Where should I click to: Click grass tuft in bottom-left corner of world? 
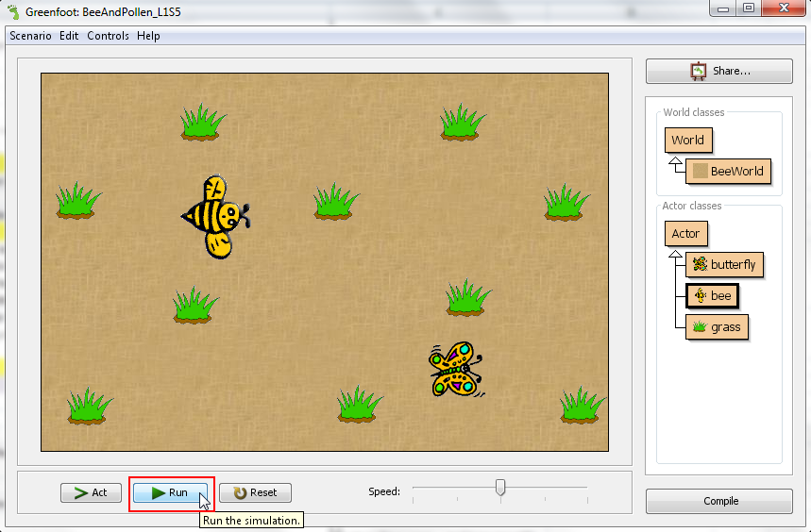point(90,406)
